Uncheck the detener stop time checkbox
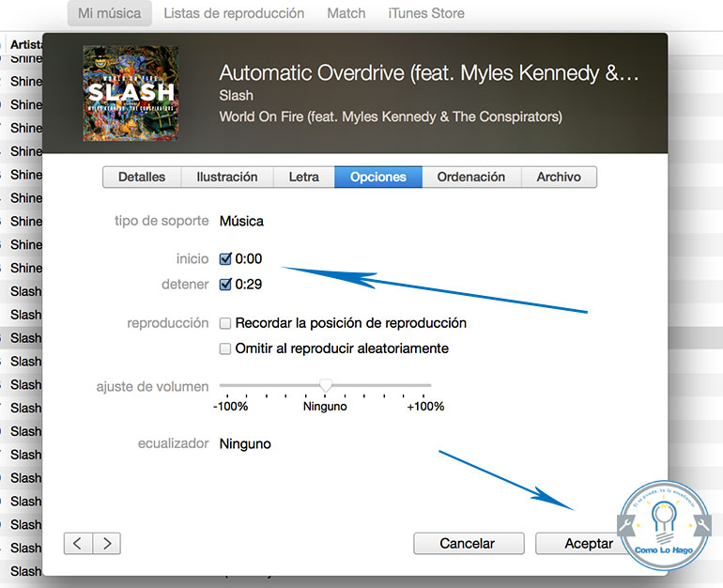723x588 pixels. pos(225,284)
